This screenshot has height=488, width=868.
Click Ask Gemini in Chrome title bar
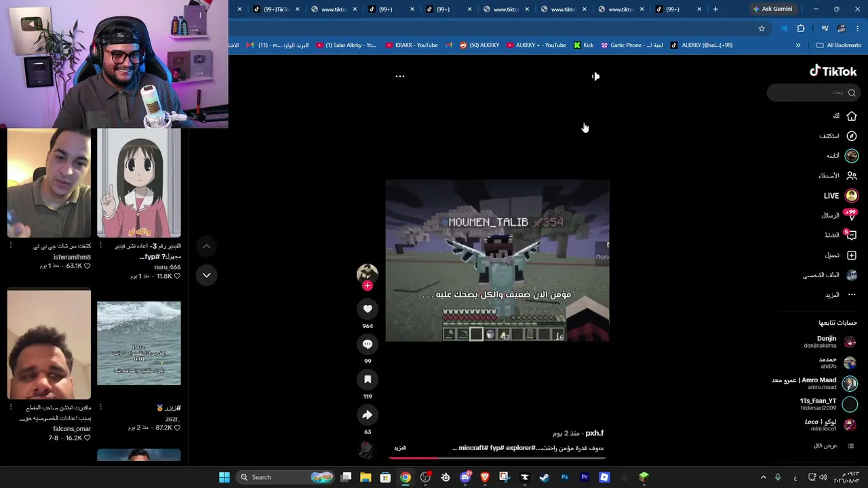click(x=772, y=9)
